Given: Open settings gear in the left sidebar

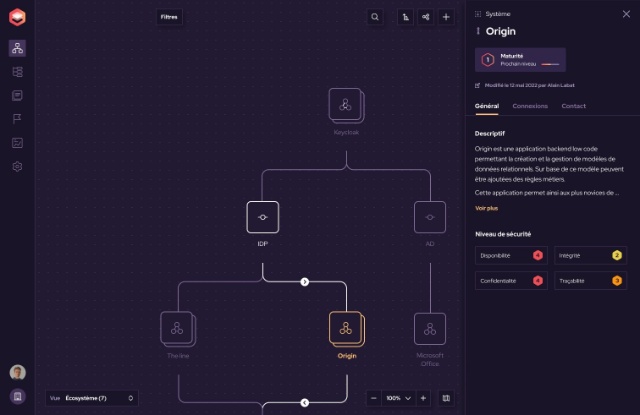Looking at the screenshot, I should [x=17, y=166].
